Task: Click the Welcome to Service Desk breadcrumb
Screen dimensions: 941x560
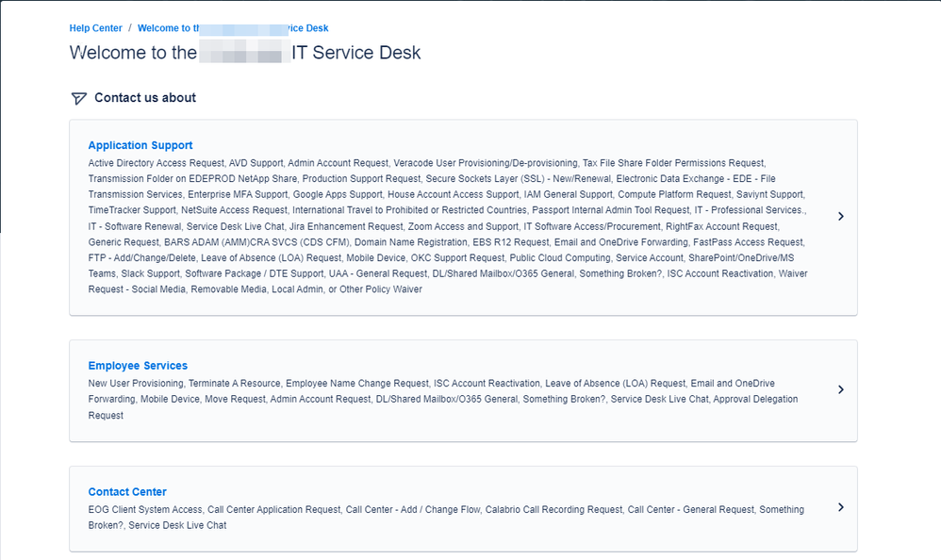Action: pyautogui.click(x=233, y=27)
